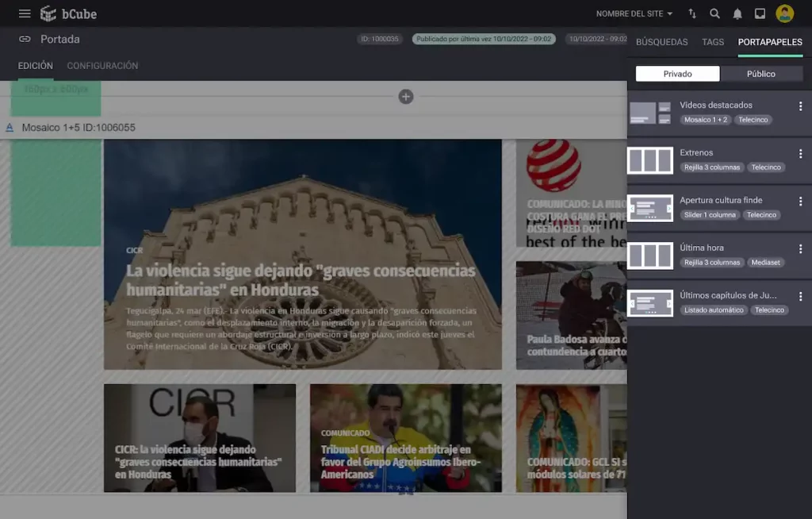Click the Mosaico 1+5 module label
Image resolution: width=812 pixels, height=519 pixels.
78,128
